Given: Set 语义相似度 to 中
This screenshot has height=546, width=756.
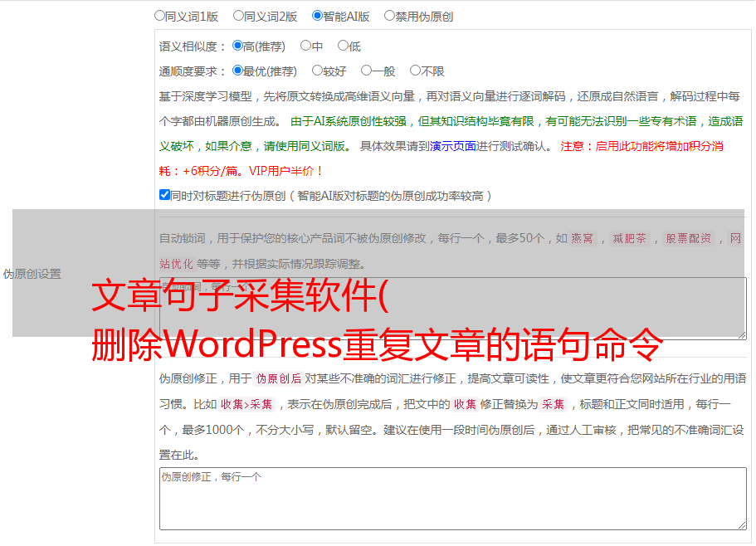Looking at the screenshot, I should 305,46.
